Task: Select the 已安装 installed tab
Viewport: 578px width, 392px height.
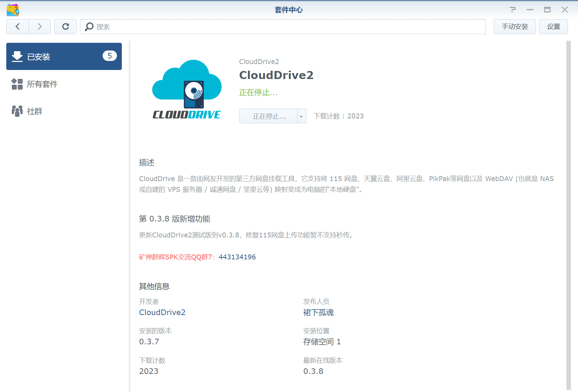Action: 64,56
